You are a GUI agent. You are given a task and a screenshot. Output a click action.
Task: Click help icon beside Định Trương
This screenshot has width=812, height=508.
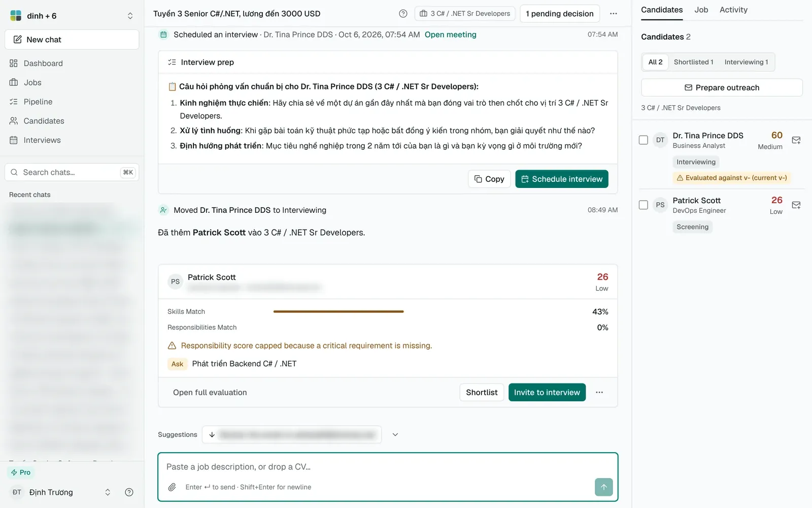pyautogui.click(x=129, y=492)
